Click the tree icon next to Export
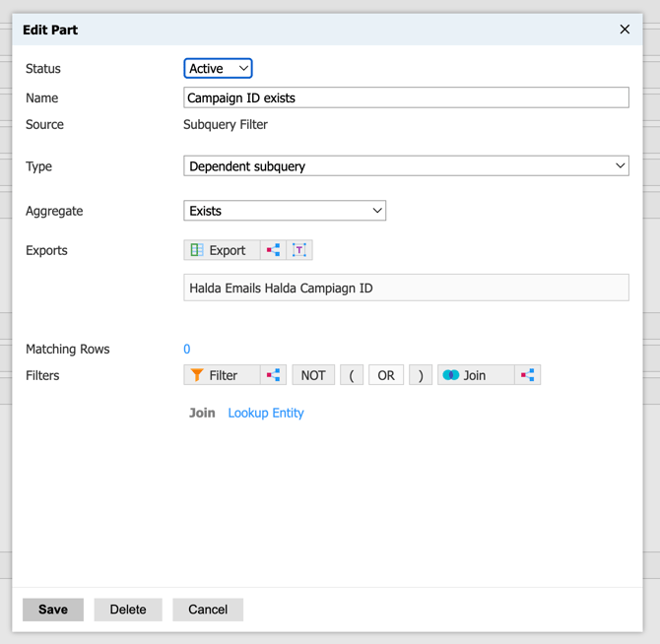 [x=274, y=250]
